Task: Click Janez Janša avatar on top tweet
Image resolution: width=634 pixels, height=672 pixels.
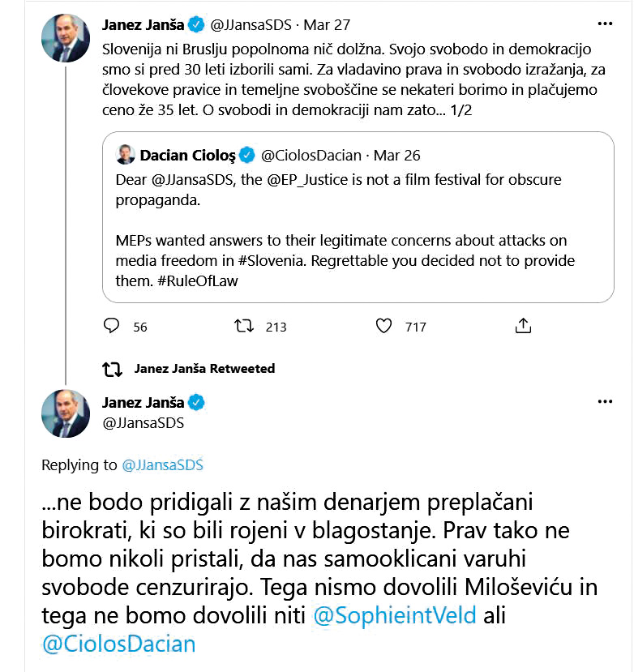Action: click(66, 40)
